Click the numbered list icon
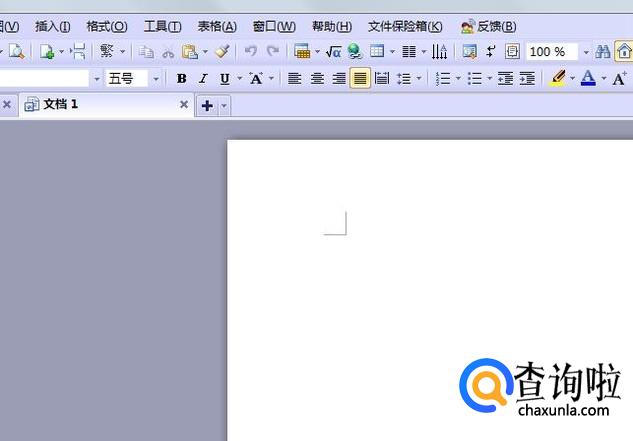The image size is (633, 441). coord(443,79)
